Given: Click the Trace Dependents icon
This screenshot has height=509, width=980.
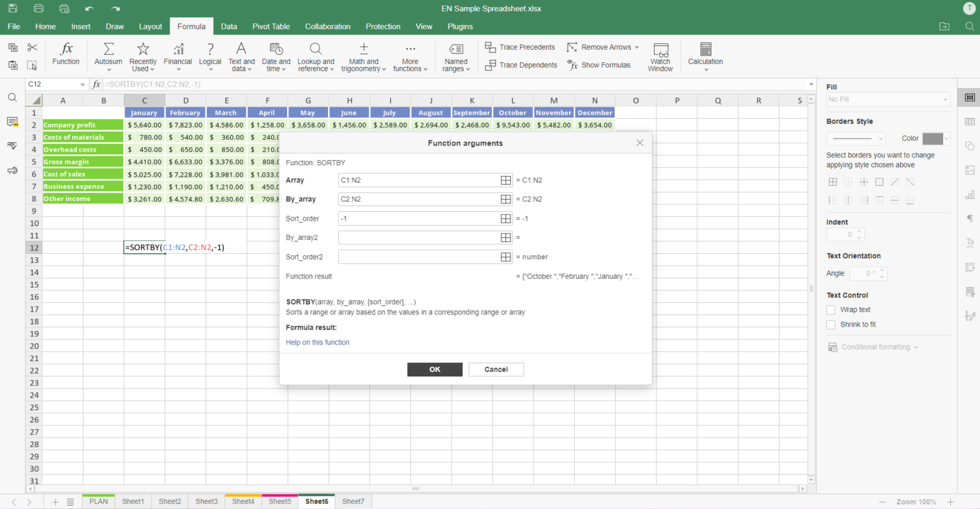Looking at the screenshot, I should 490,65.
